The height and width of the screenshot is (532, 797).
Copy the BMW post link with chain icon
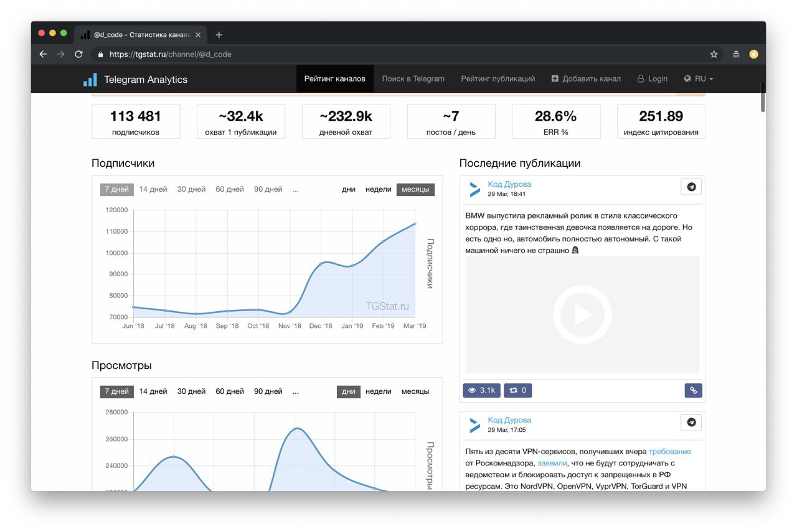(x=693, y=390)
